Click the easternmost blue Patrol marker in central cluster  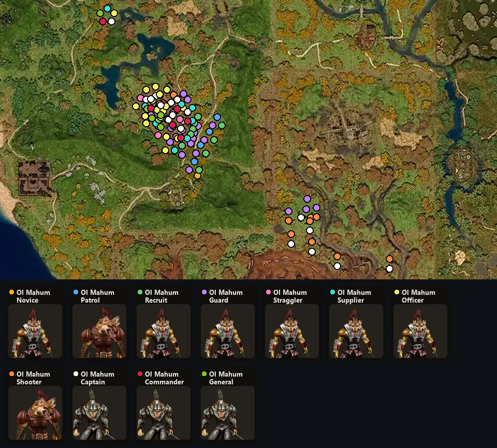[217, 117]
